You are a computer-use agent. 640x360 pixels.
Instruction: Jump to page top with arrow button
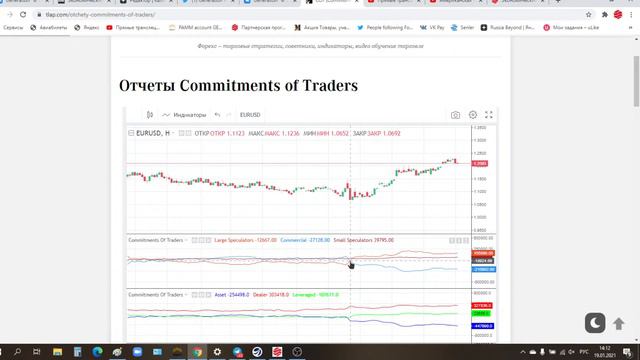click(619, 324)
